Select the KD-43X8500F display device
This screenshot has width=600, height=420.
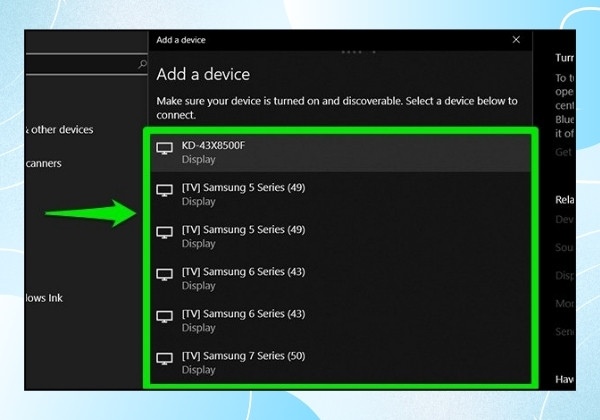pyautogui.click(x=341, y=152)
